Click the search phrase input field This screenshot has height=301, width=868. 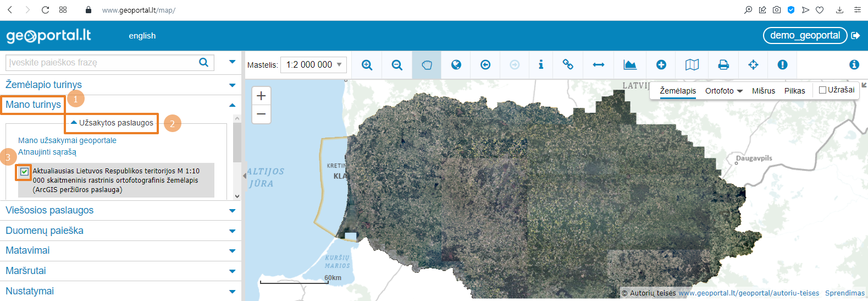point(102,63)
